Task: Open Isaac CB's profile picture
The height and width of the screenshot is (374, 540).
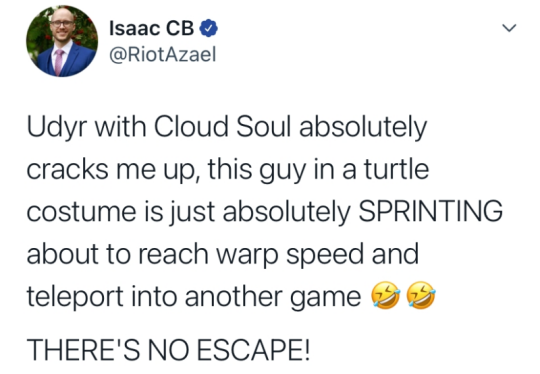Action: (62, 41)
